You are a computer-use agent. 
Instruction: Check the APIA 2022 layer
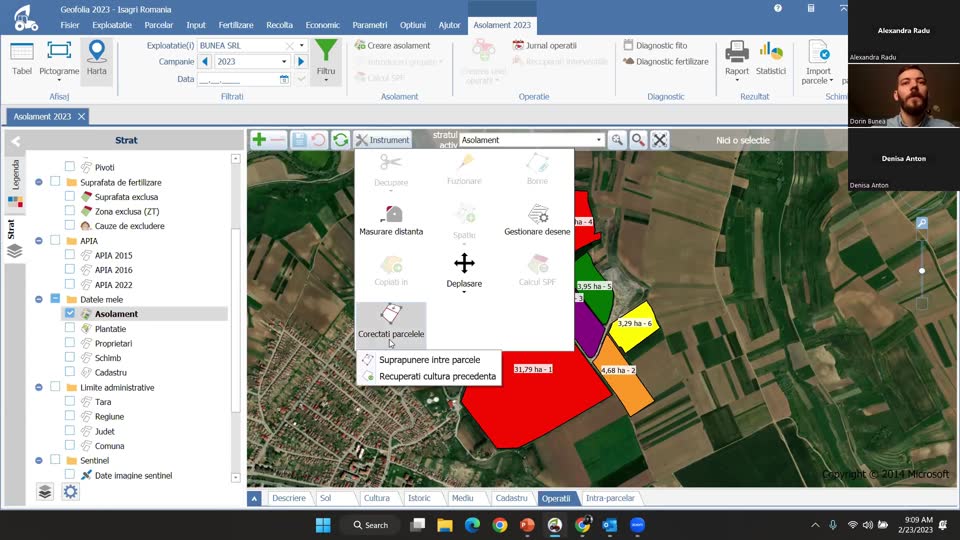click(x=70, y=284)
